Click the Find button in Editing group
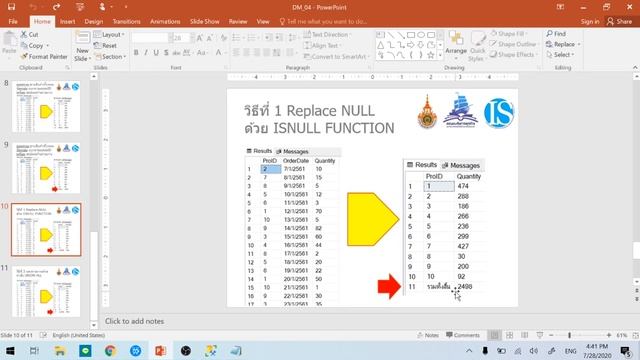The width and height of the screenshot is (640, 360). (556, 34)
